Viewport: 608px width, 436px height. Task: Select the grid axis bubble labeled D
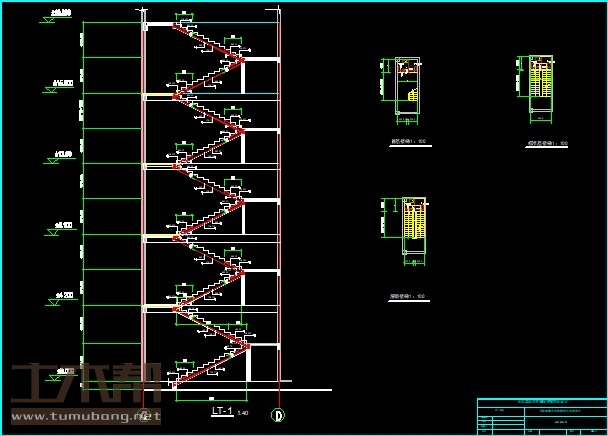click(x=278, y=414)
